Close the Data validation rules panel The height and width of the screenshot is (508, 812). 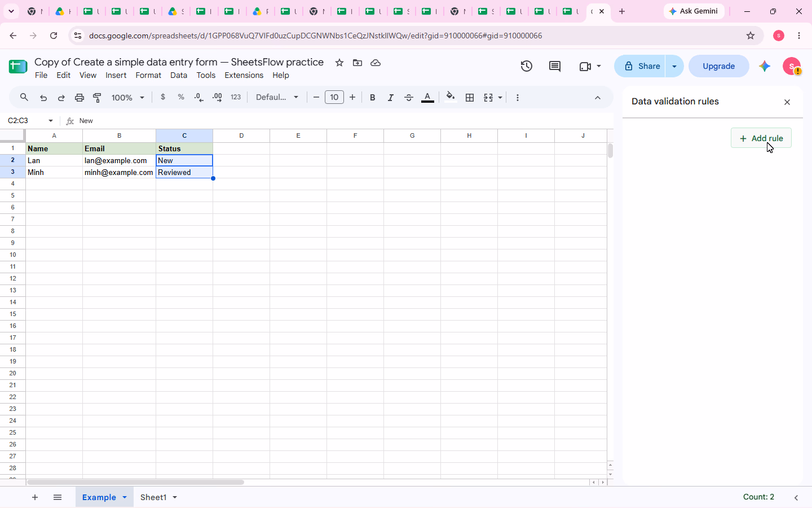787,102
